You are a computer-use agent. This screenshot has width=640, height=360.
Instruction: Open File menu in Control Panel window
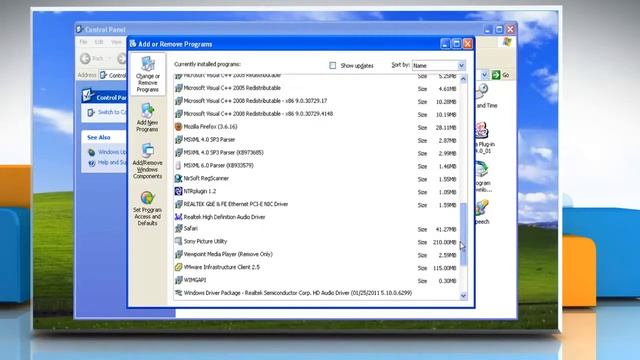click(x=83, y=42)
